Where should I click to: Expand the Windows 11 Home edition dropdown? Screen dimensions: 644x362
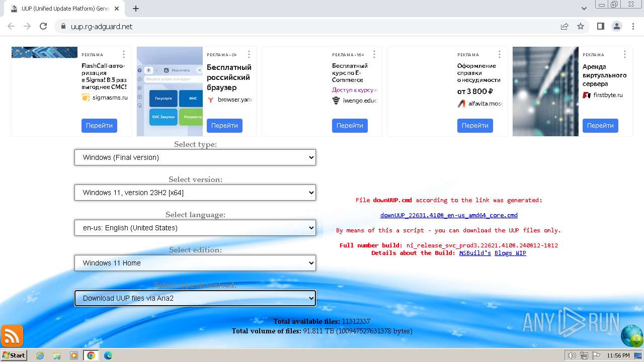(195, 263)
